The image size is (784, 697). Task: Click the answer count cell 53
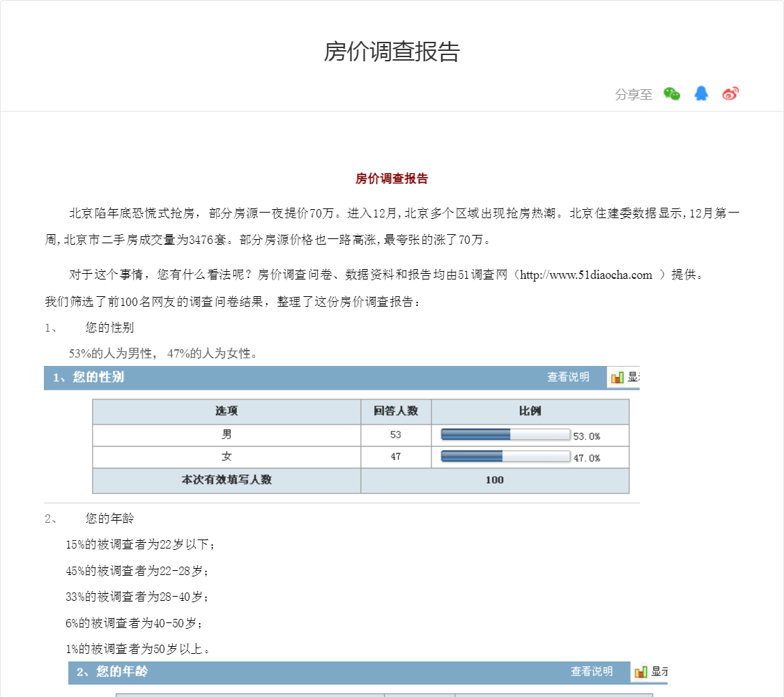(396, 435)
